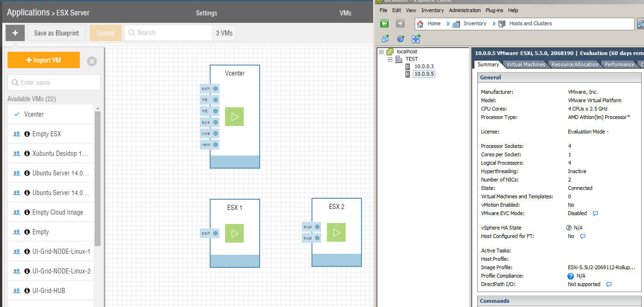The image size is (644, 307).
Task: Collapse the localhost tree node
Action: pyautogui.click(x=382, y=52)
